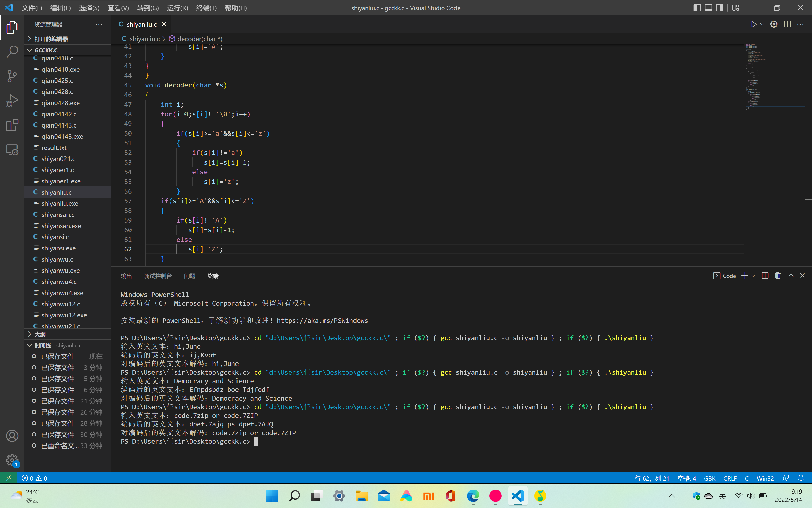
Task: Kill terminal with trash icon
Action: (778, 276)
